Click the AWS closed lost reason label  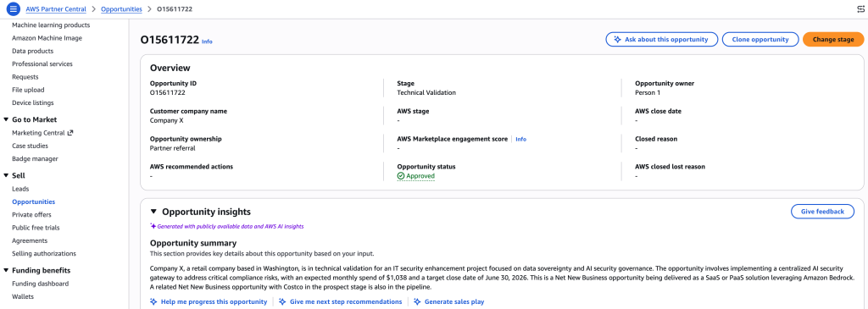[670, 167]
